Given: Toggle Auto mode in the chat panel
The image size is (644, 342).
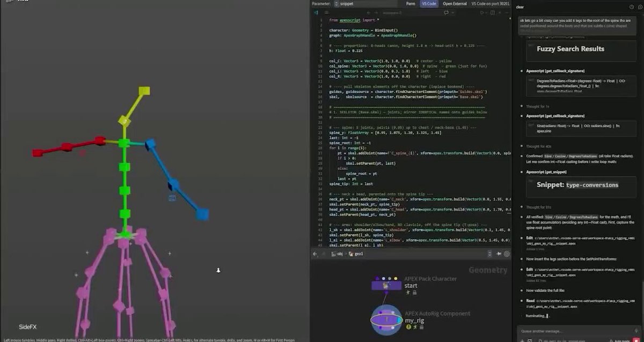Looking at the screenshot, I should tap(619, 340).
